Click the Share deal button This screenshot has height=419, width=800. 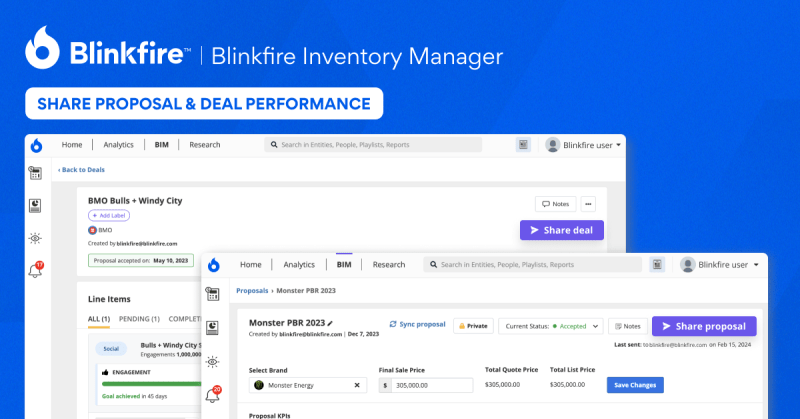[x=562, y=230]
